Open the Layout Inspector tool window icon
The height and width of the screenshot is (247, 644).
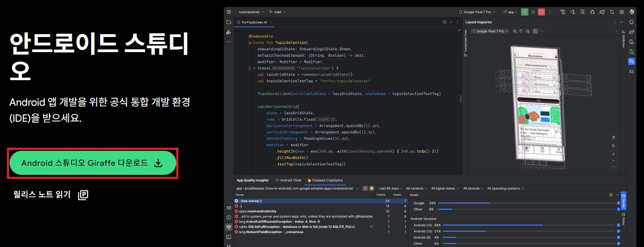point(632,61)
